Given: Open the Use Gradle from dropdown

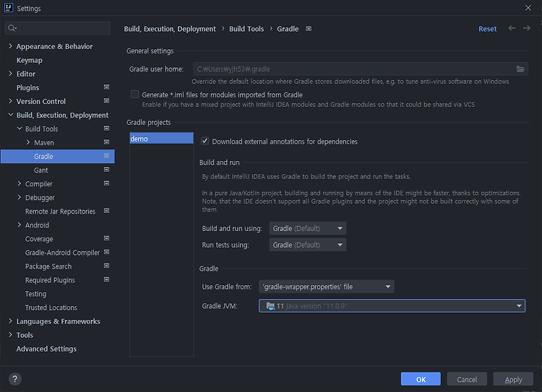Looking at the screenshot, I should point(327,287).
